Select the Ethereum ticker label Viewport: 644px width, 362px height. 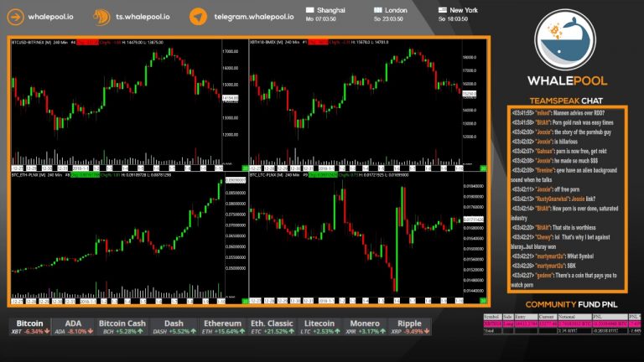pyautogui.click(x=222, y=323)
